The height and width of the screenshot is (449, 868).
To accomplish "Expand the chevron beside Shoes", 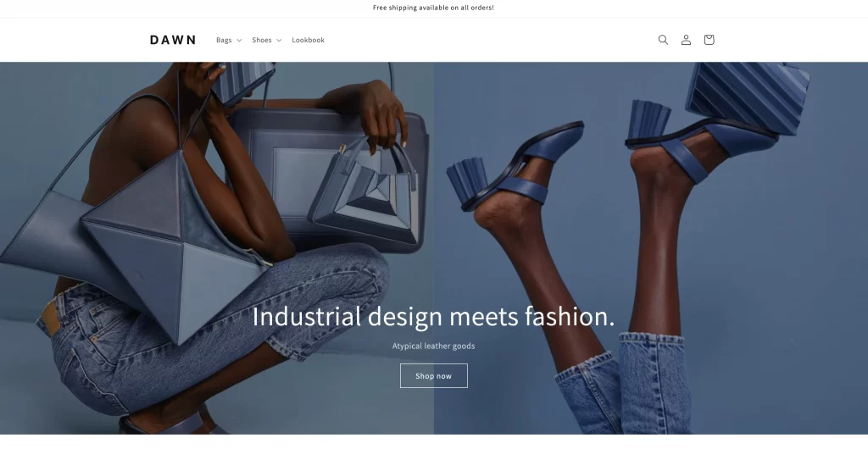I will [279, 41].
